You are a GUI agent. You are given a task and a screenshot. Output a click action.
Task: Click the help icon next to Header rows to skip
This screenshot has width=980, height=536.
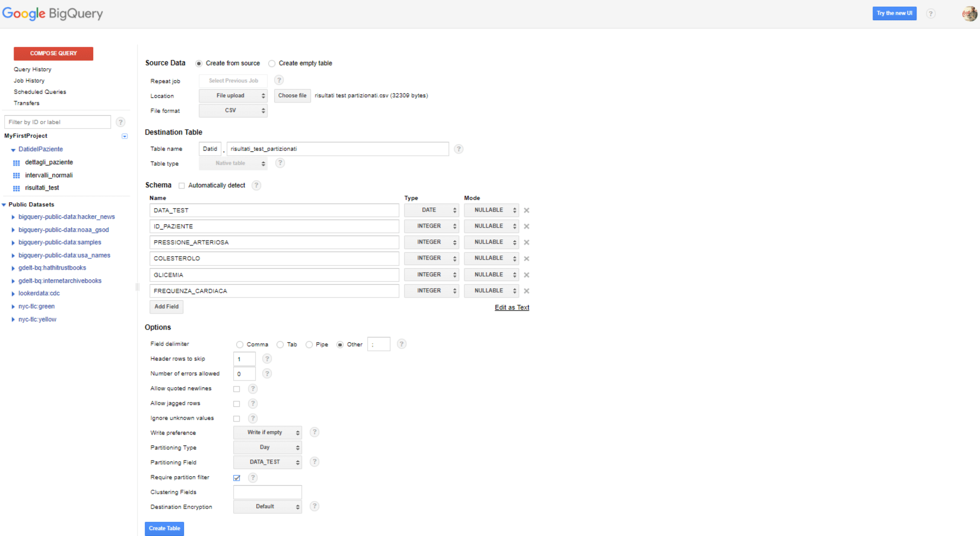point(267,359)
